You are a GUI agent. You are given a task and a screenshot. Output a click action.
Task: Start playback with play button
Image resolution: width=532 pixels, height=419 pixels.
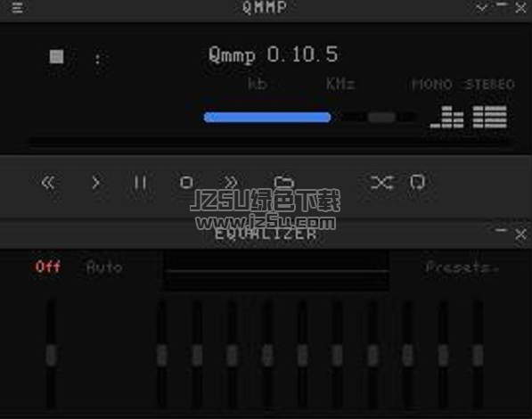96,183
